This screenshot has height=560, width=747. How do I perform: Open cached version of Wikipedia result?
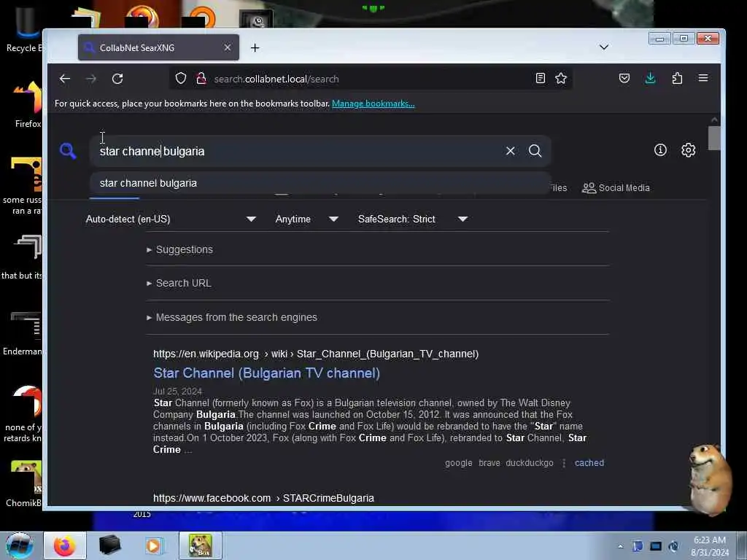tap(589, 463)
